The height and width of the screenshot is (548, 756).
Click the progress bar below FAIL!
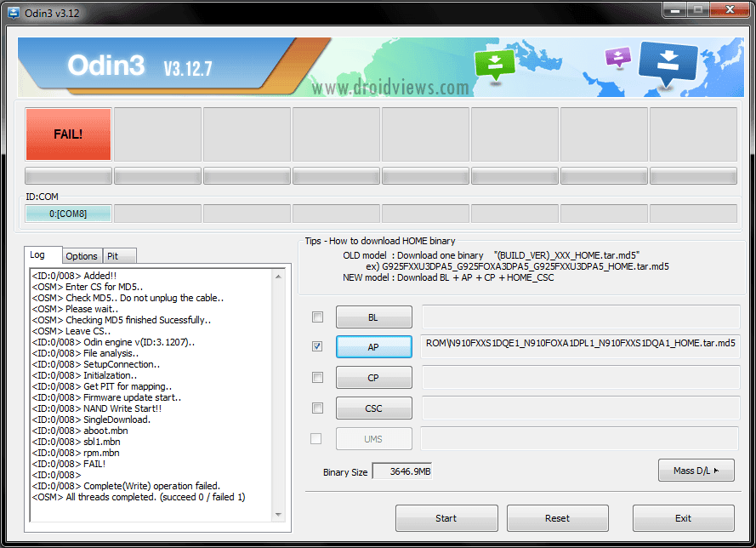click(x=69, y=175)
